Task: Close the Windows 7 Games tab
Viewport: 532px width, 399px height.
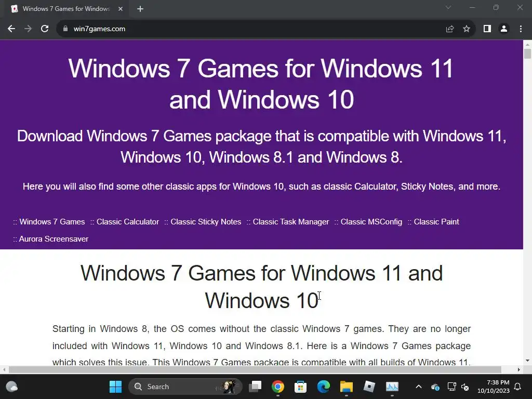Action: point(121,9)
